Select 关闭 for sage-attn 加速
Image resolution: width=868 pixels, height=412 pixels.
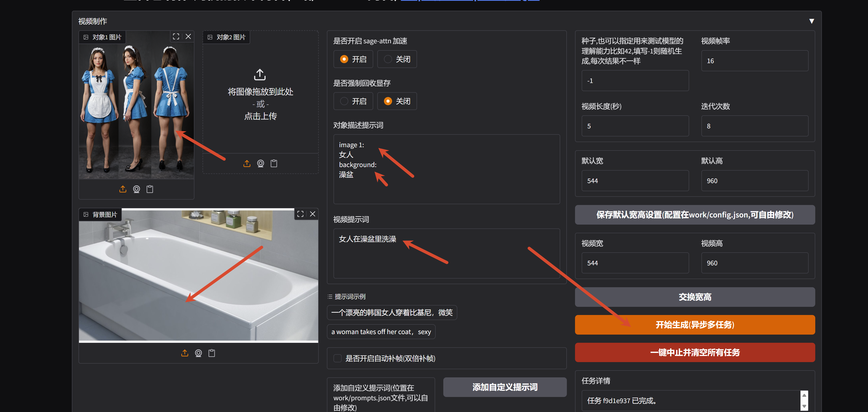coord(397,59)
